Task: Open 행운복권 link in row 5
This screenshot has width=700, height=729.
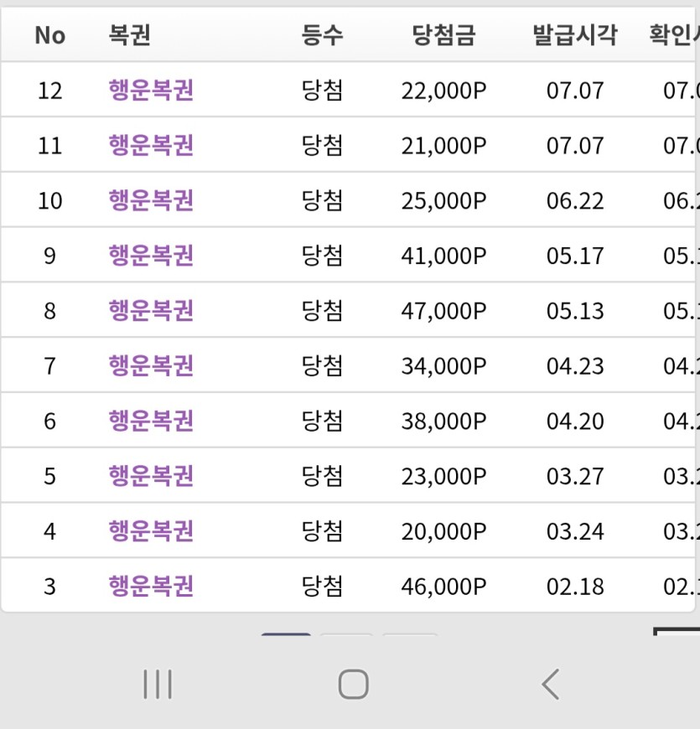Action: point(151,476)
